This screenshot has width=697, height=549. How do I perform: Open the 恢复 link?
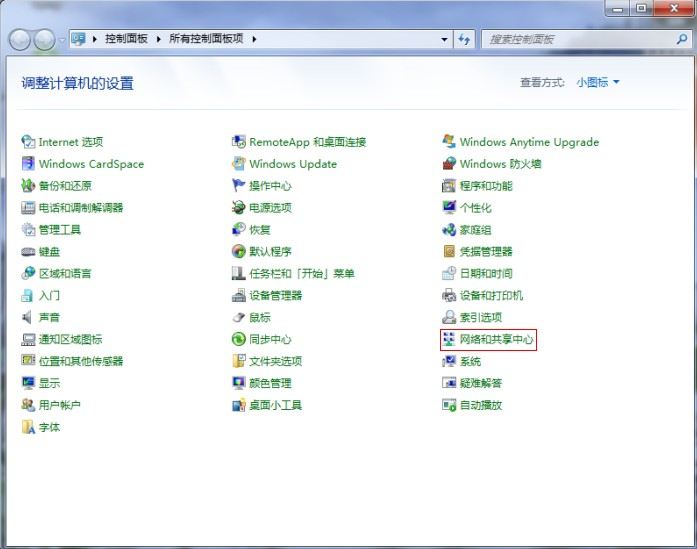click(x=260, y=230)
